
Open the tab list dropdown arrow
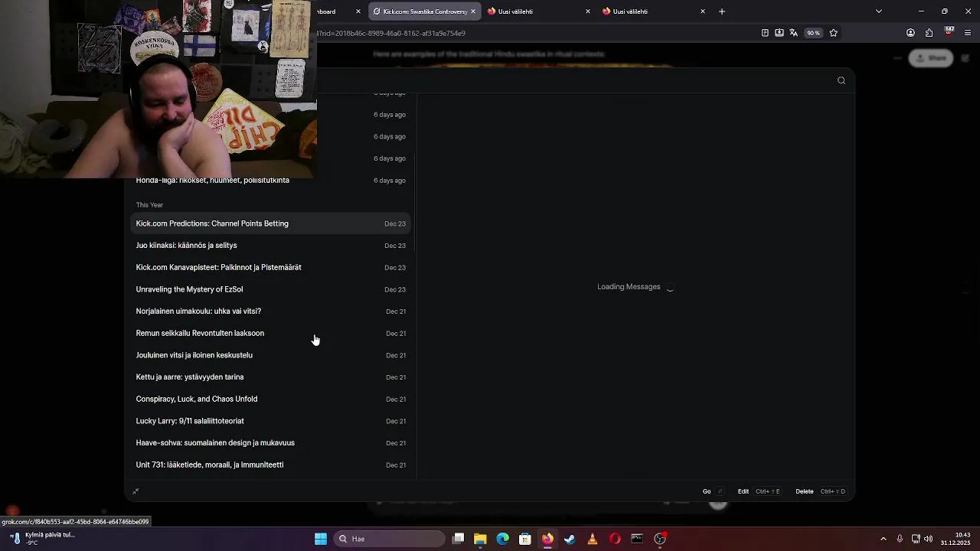[878, 11]
